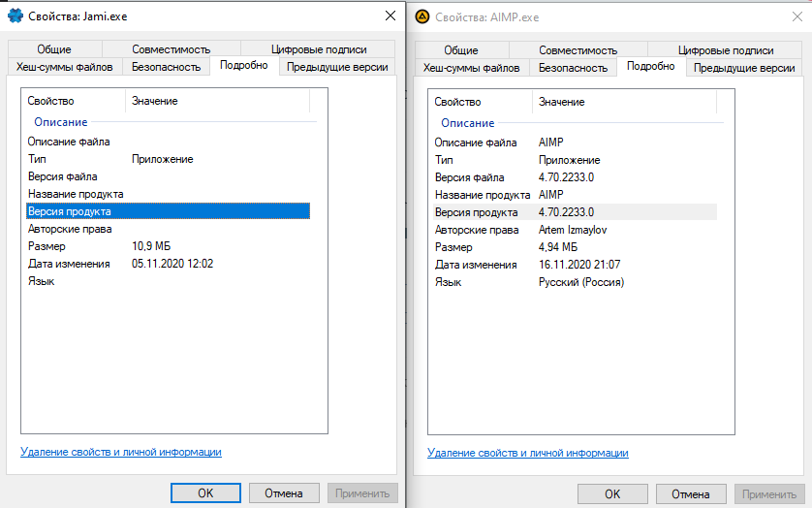
Task: Click window title Свойства: AIMP.exe
Action: click(486, 17)
